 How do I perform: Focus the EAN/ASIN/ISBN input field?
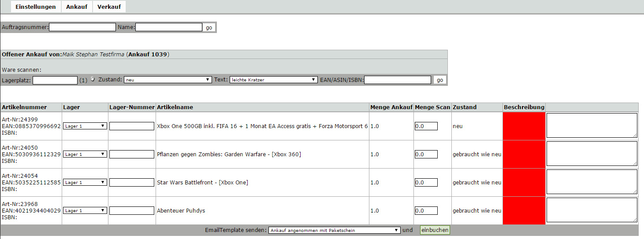pos(398,80)
